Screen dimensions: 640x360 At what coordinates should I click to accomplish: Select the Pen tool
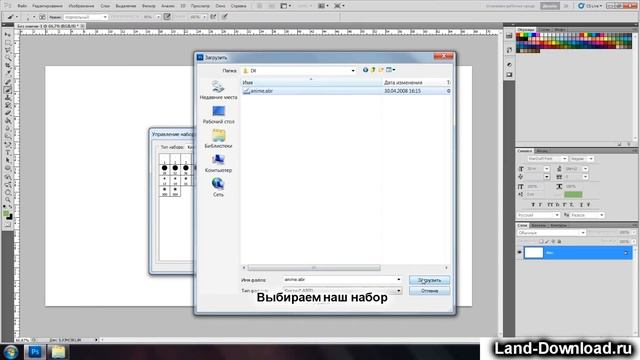pyautogui.click(x=8, y=144)
